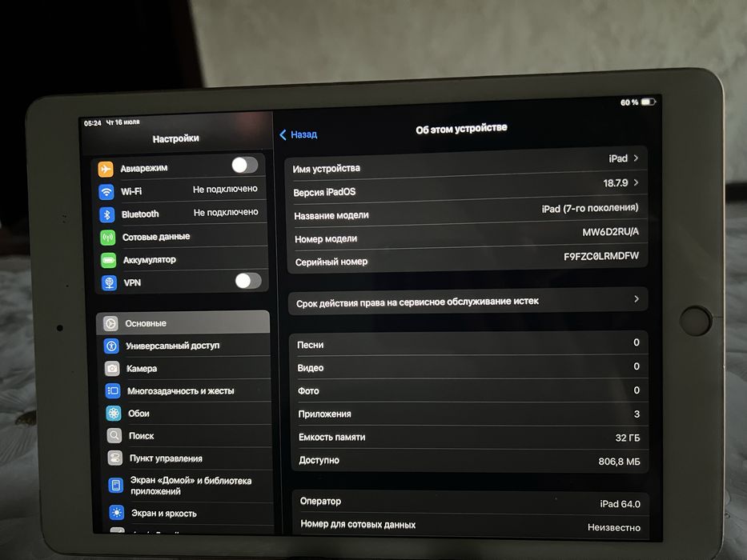The height and width of the screenshot is (560, 747).
Task: Tap the Поиск magnifier icon
Action: point(114,436)
